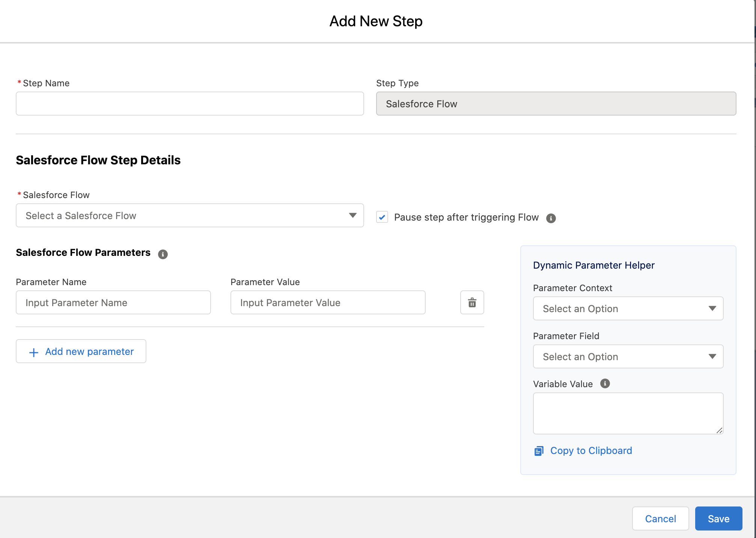Click the Salesforce Flow Step Details heading
The width and height of the screenshot is (756, 538).
tap(98, 160)
